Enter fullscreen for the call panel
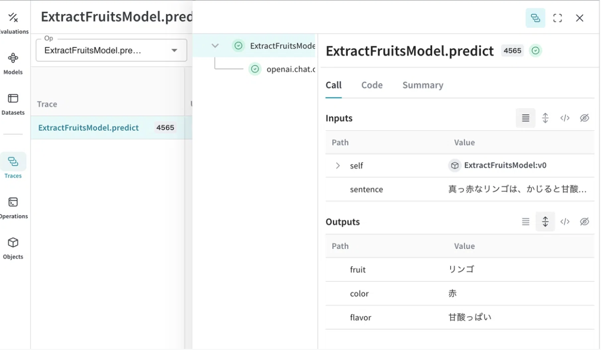This screenshot has height=364, width=602. tap(558, 18)
